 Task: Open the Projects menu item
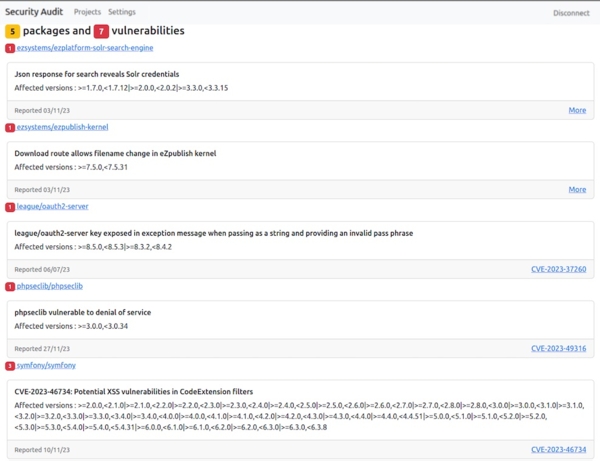click(x=87, y=12)
